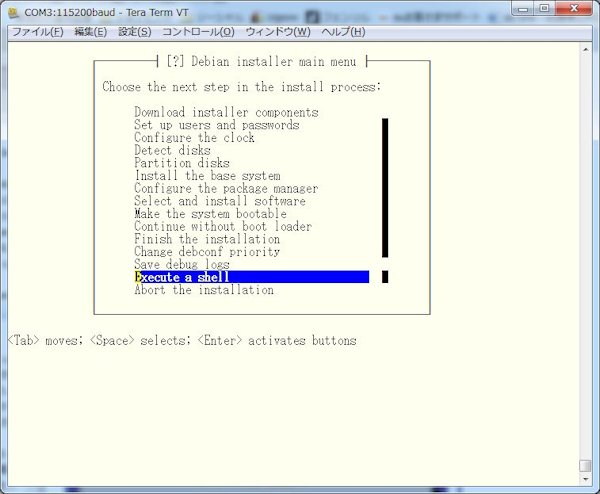The image size is (600, 494).
Task: Click the "<Tab> moves" help line
Action: pos(182,340)
